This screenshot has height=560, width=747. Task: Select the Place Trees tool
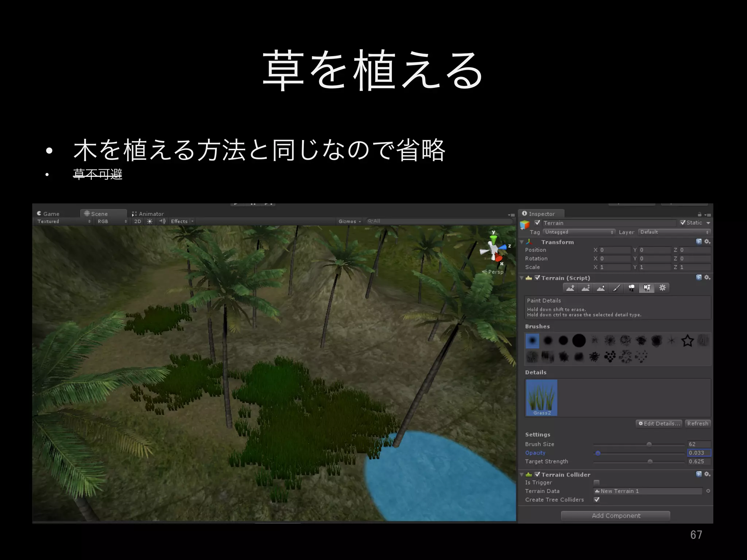click(631, 288)
